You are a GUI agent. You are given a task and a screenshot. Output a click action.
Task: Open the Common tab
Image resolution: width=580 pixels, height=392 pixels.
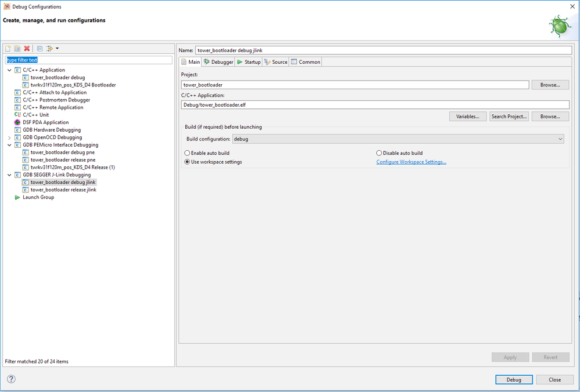[305, 62]
